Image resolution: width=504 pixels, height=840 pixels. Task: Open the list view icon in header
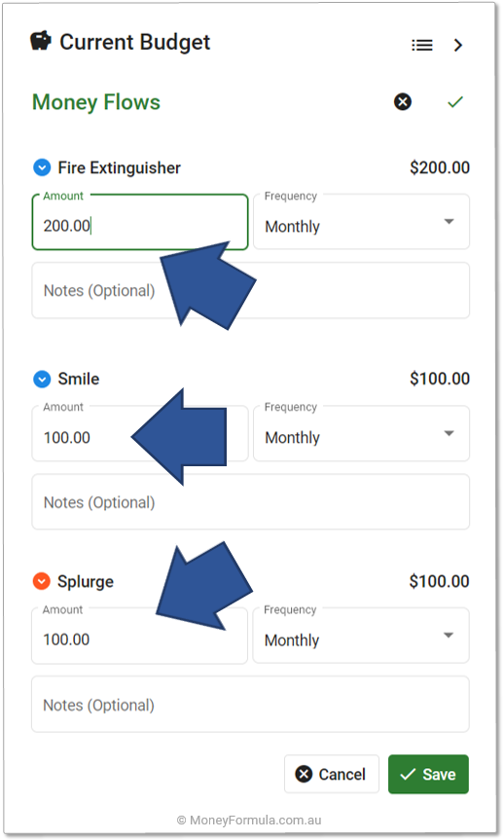(x=422, y=46)
